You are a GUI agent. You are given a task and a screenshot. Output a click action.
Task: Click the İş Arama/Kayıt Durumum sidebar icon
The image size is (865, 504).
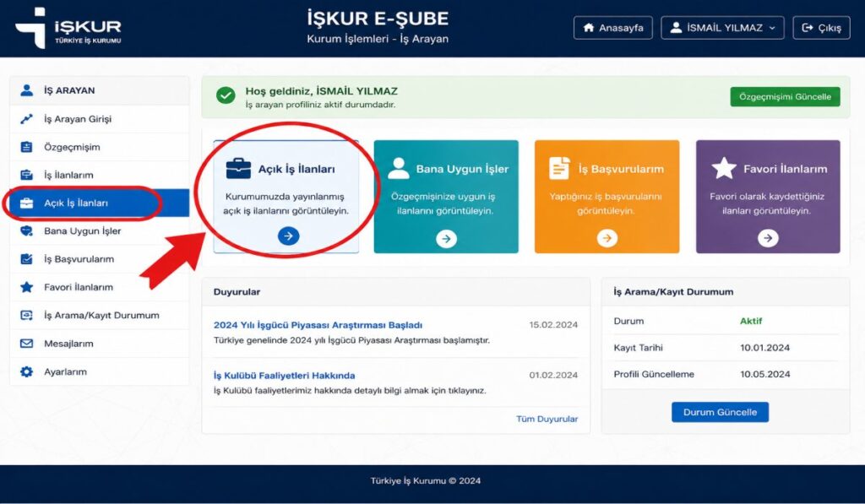coord(26,316)
